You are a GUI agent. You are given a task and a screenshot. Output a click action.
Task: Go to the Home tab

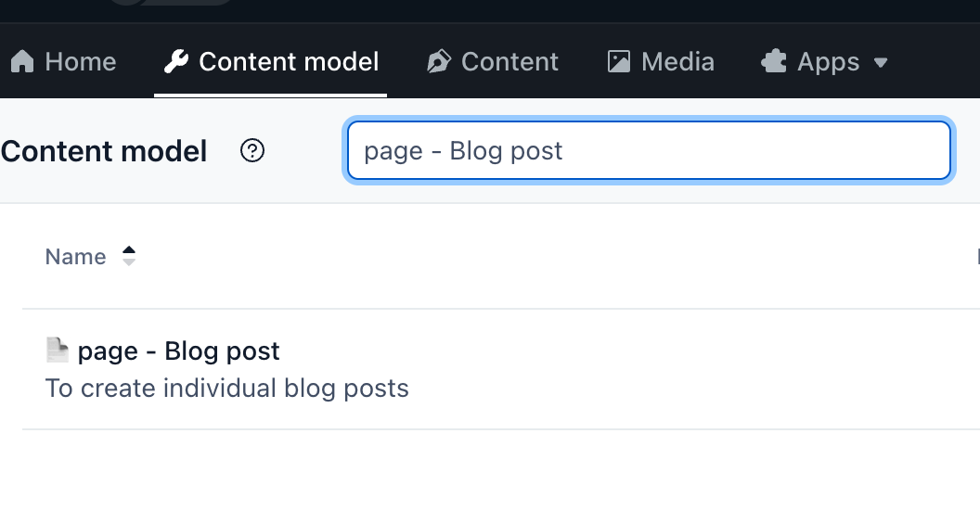tap(80, 62)
